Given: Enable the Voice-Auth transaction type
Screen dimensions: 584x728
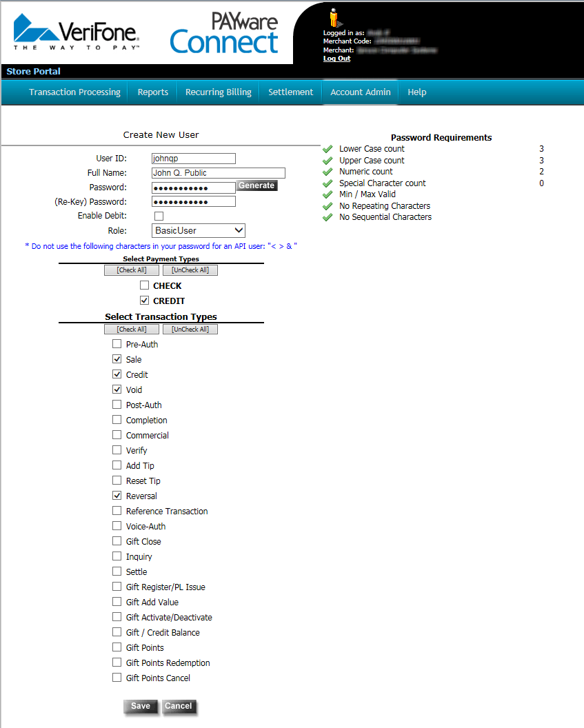Looking at the screenshot, I should click(x=117, y=526).
